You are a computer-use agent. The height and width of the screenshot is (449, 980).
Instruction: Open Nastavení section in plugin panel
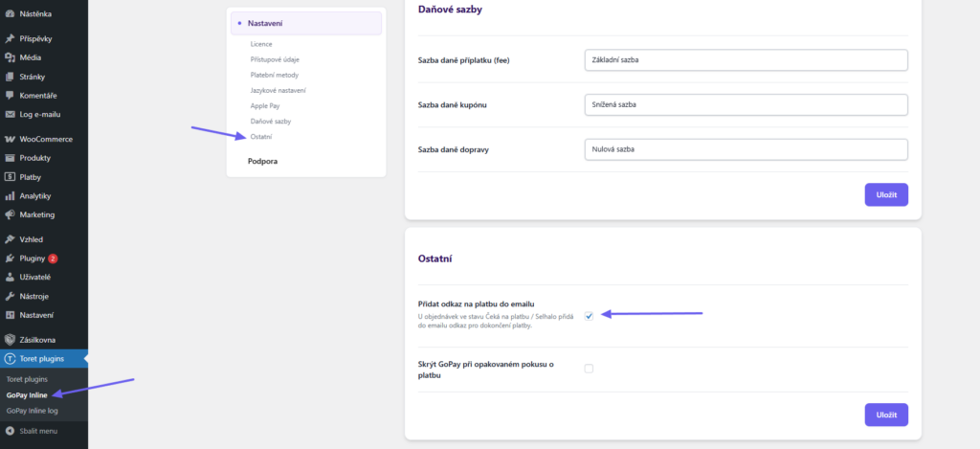pyautogui.click(x=306, y=23)
